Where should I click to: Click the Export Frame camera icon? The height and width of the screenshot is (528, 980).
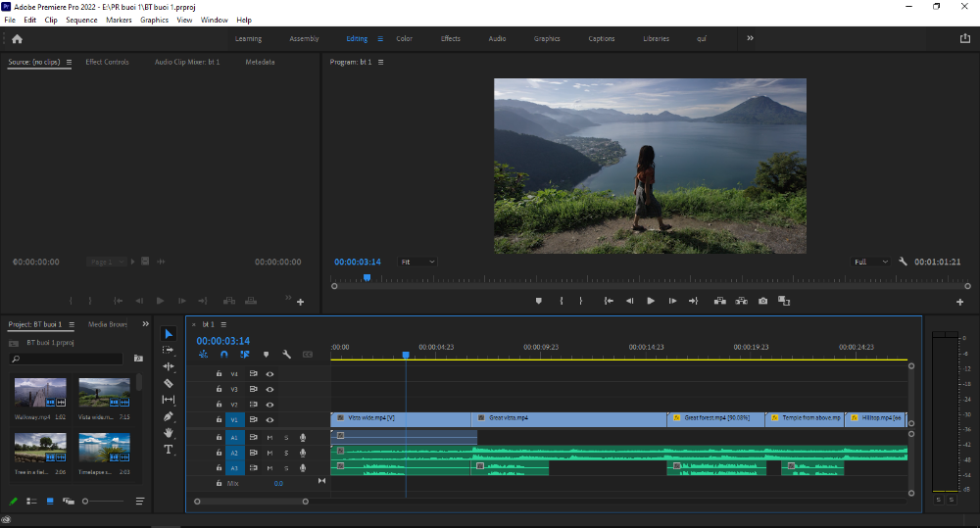coord(762,301)
